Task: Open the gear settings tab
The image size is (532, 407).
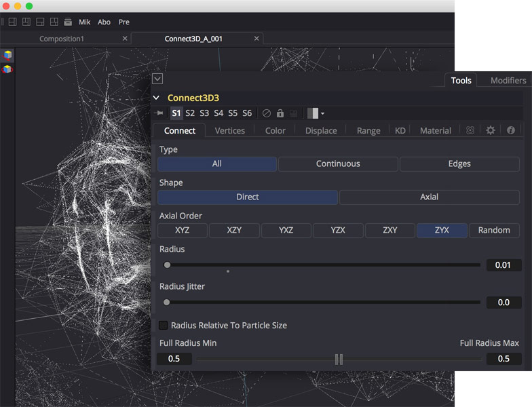Action: pos(491,130)
